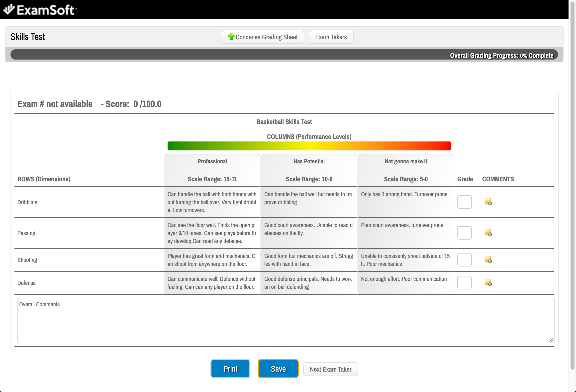Select the Professional performance level header
Screen dimensions: 576x392
[x=212, y=161]
